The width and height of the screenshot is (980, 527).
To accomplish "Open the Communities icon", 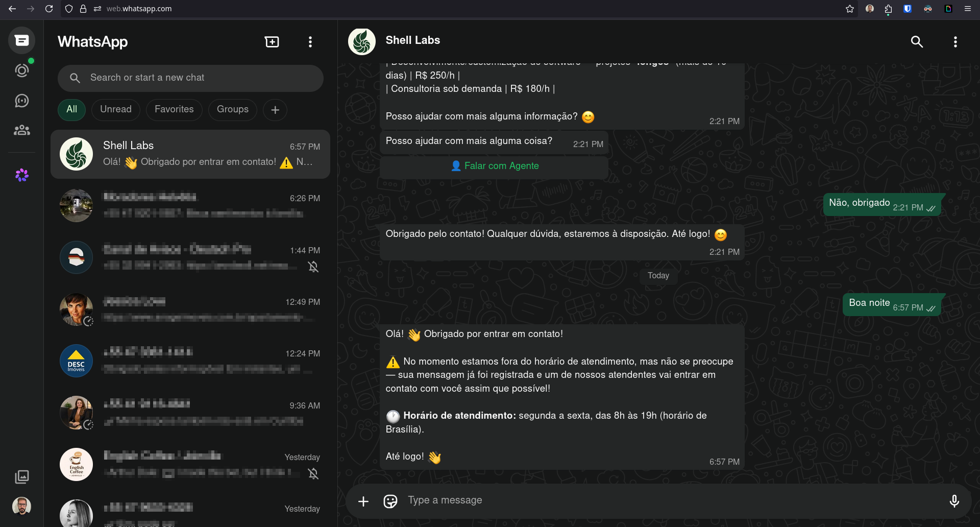I will coord(21,130).
